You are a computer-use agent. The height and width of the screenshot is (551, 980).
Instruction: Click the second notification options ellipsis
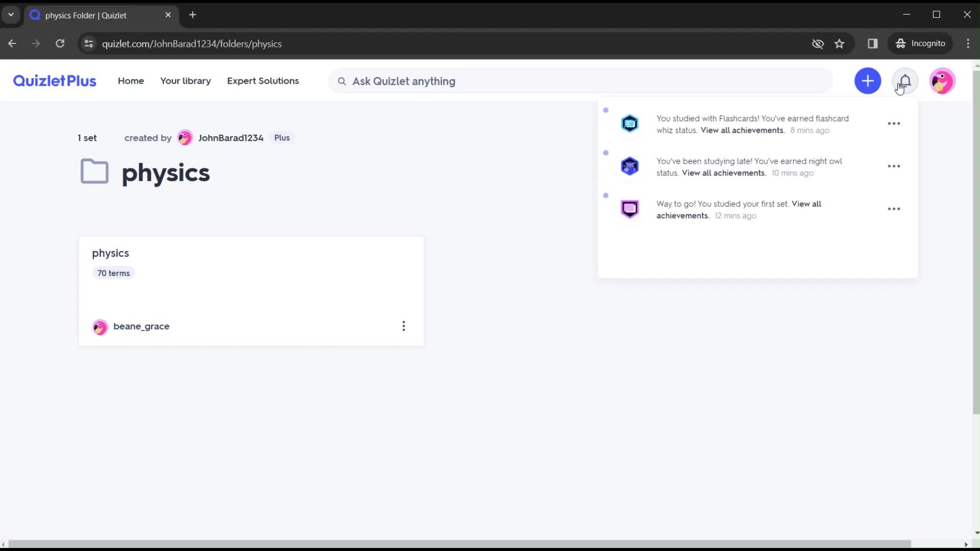(x=894, y=166)
